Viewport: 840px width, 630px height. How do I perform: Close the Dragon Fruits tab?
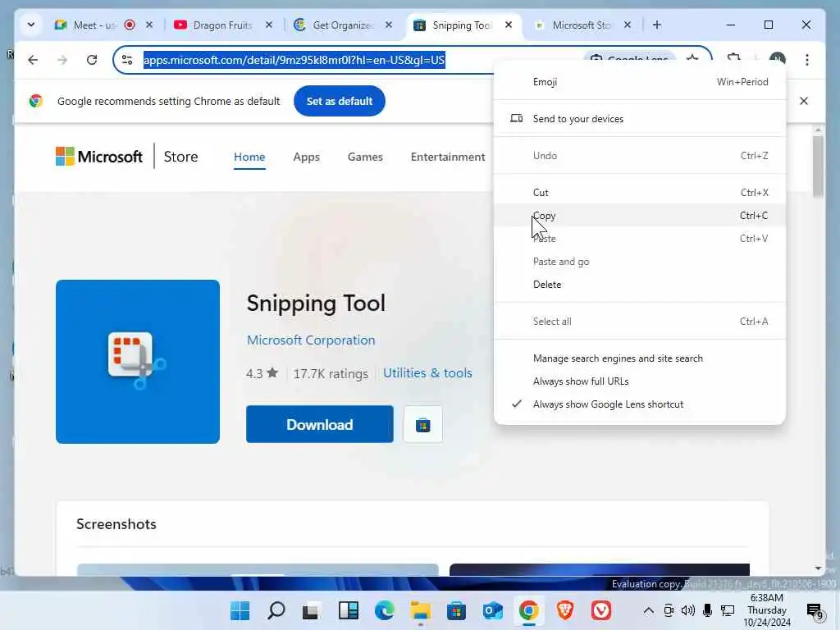coord(269,25)
